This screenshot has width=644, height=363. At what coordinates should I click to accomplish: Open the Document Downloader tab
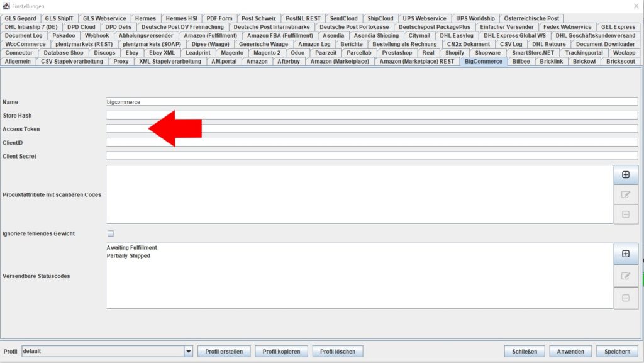tap(606, 44)
